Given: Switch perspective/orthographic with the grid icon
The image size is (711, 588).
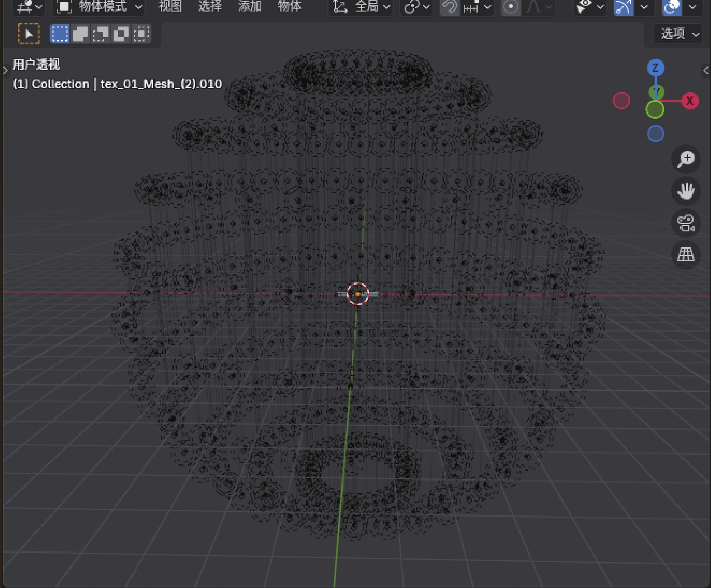Looking at the screenshot, I should coord(685,254).
